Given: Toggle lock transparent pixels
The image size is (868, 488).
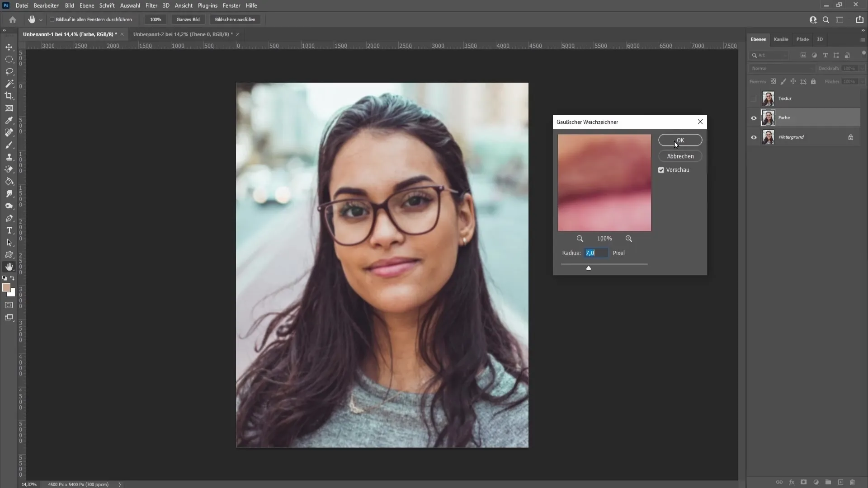Looking at the screenshot, I should (773, 81).
